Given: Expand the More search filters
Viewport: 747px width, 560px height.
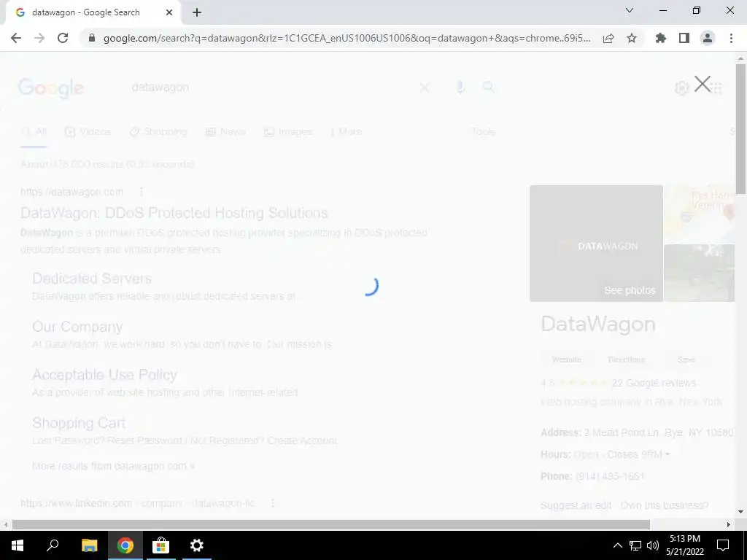Looking at the screenshot, I should click(x=347, y=132).
